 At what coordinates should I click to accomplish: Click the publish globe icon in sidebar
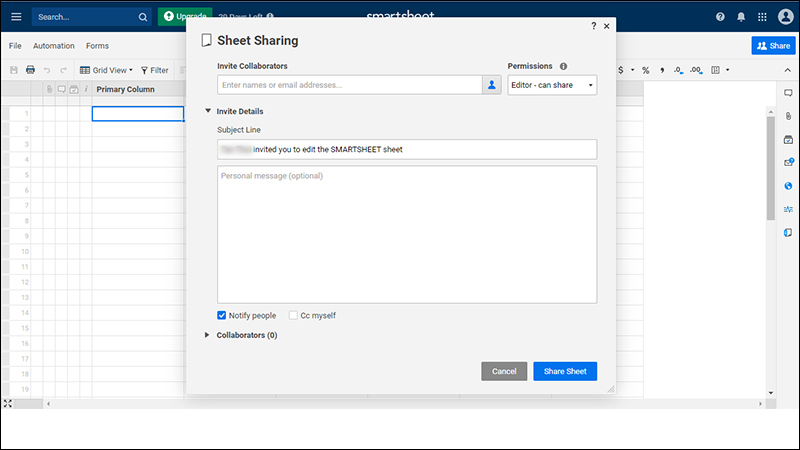(x=788, y=186)
